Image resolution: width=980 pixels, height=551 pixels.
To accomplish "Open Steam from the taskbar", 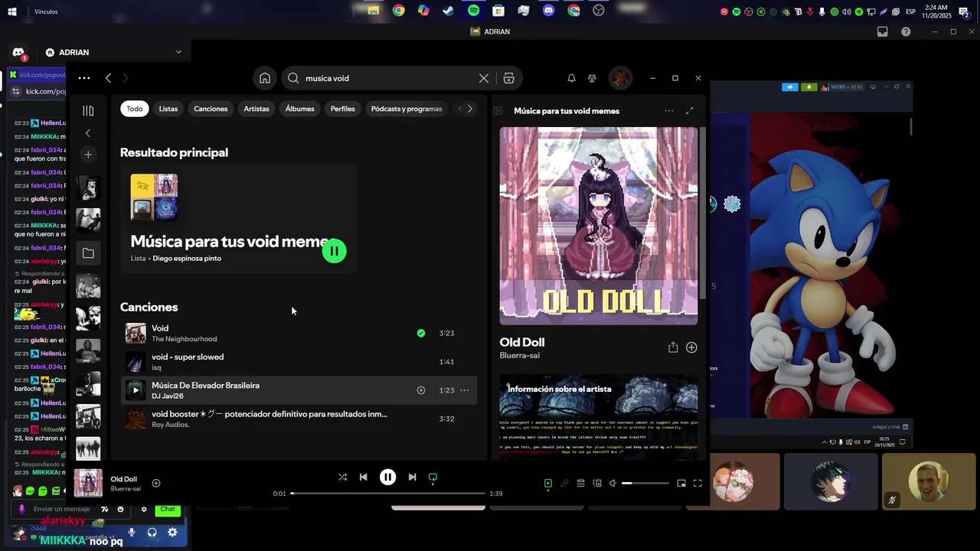I will click(449, 11).
